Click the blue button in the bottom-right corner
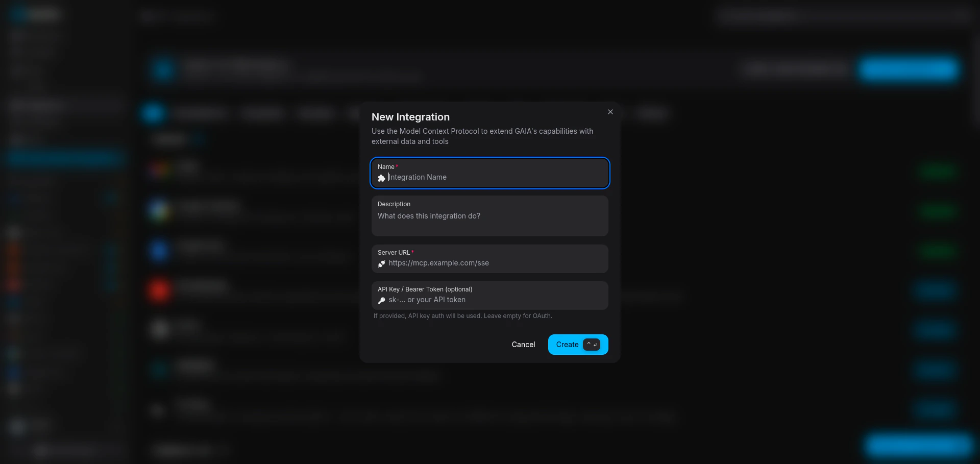 (919, 445)
